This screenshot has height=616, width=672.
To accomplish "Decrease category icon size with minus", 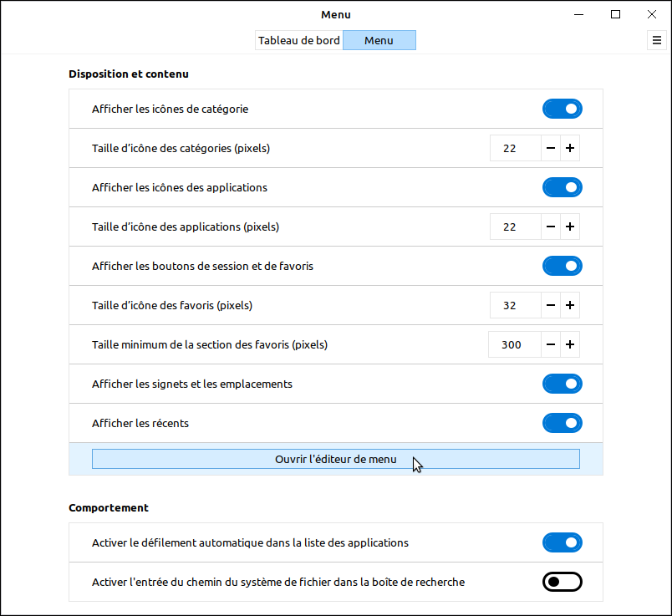I will pos(551,149).
